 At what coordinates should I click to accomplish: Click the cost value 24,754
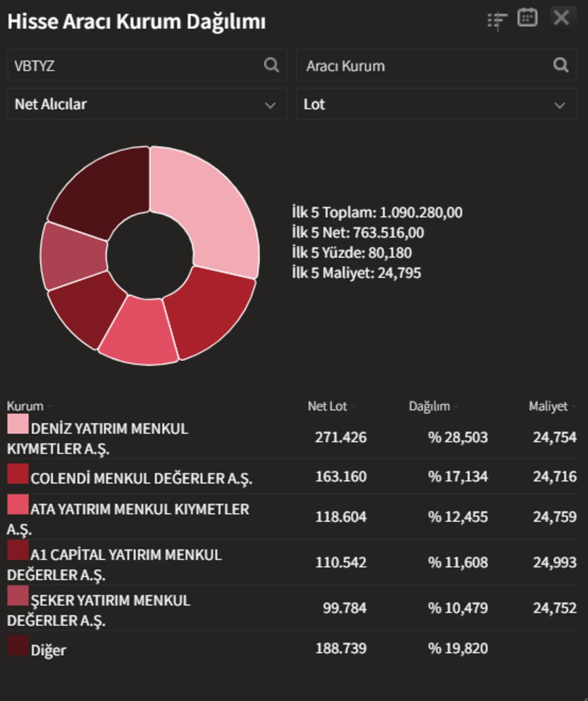(x=555, y=437)
